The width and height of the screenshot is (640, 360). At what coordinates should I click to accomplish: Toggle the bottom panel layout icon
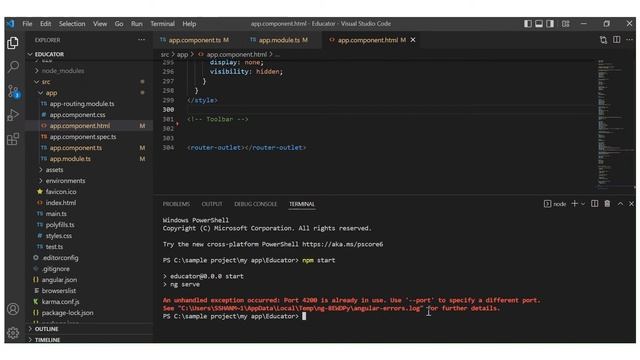click(x=539, y=24)
